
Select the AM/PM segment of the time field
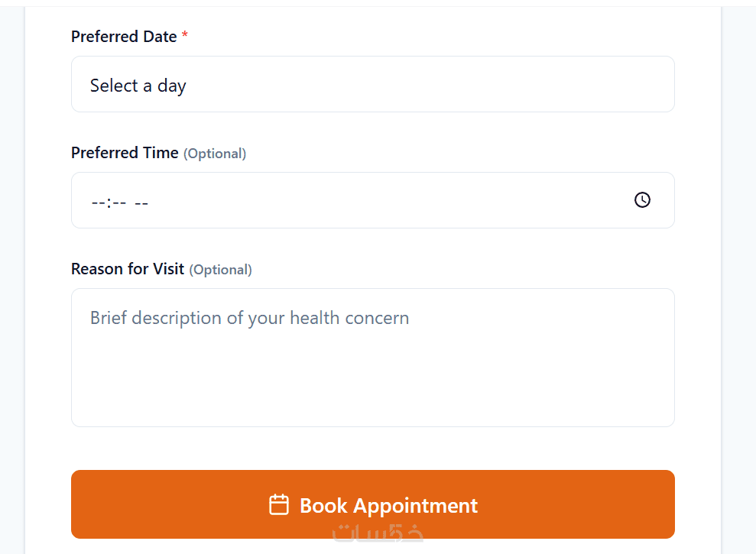pos(141,202)
